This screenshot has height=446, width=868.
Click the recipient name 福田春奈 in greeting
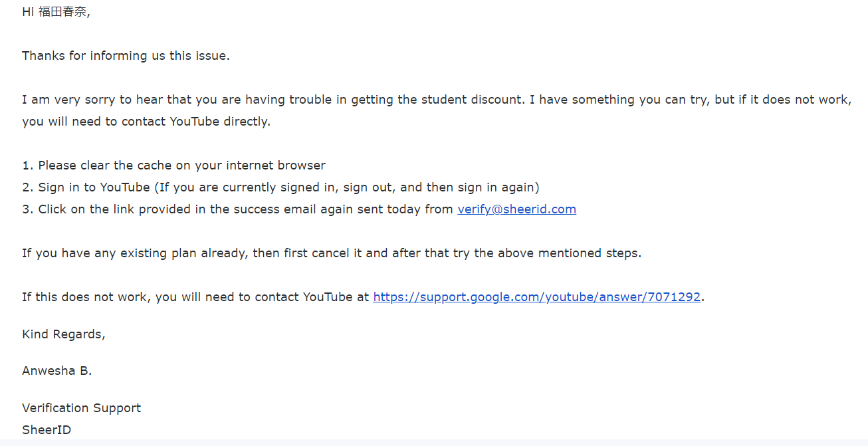pos(62,12)
